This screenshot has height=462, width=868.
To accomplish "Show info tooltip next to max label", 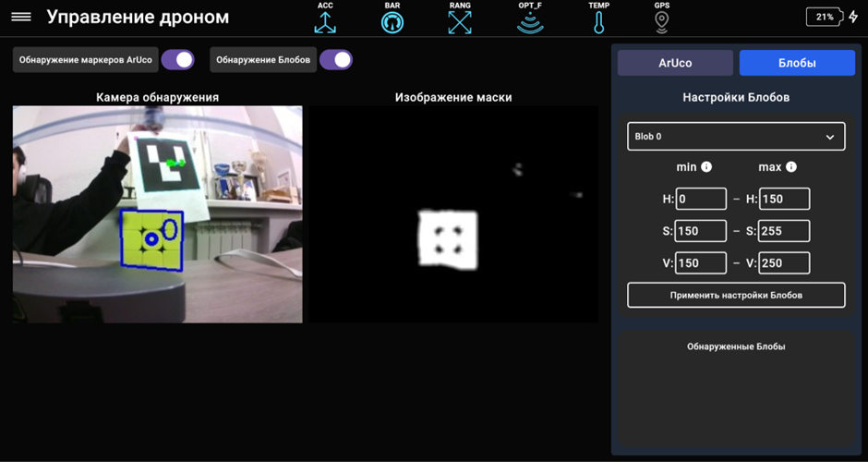I will point(791,167).
